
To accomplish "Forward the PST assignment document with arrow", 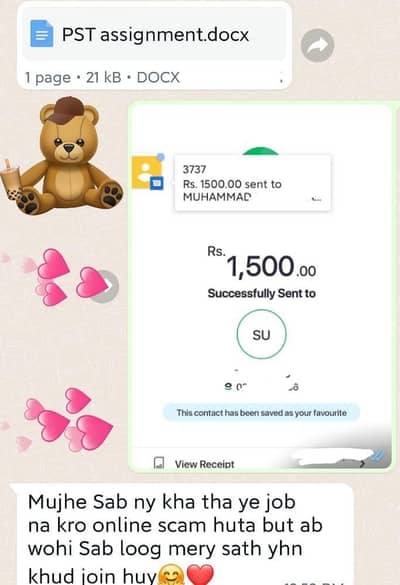I will tap(317, 46).
